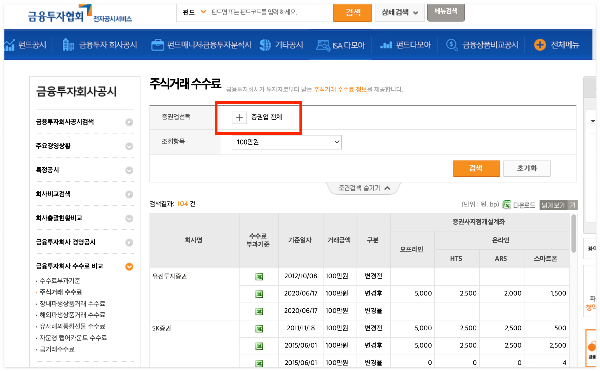
Task: Click the building icon beside 금융투자 회사공시
Action: coord(68,45)
